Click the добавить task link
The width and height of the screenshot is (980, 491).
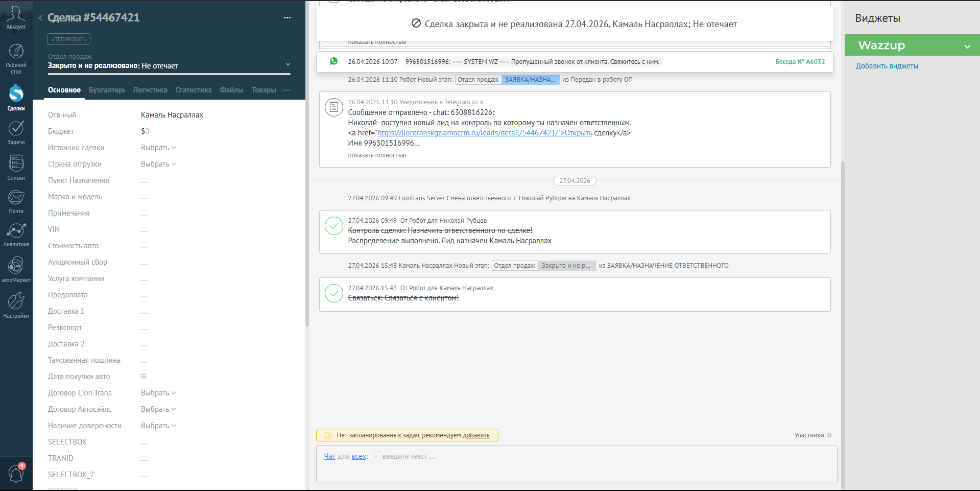pos(476,435)
